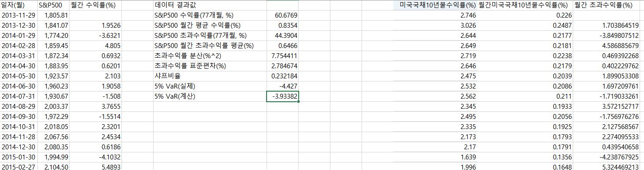Screen dimensions: 644x170
Task: Click the monthly return value 0.6201
Action: (96, 66)
